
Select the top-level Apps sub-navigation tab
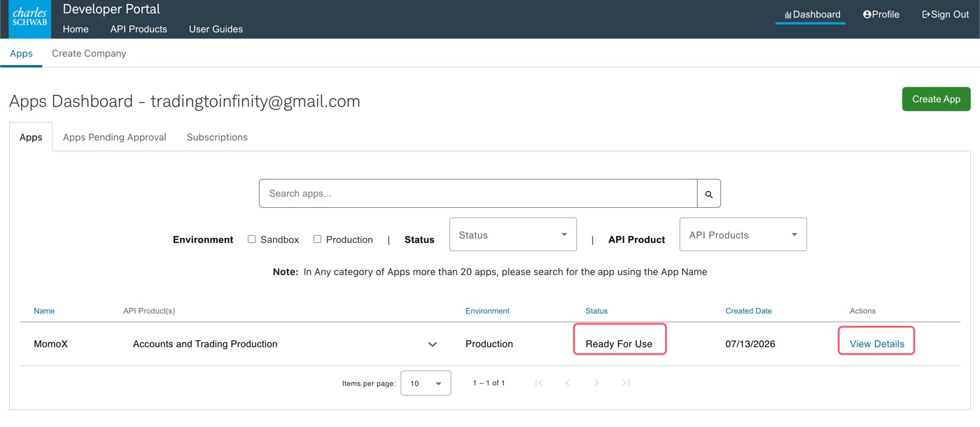pos(21,53)
